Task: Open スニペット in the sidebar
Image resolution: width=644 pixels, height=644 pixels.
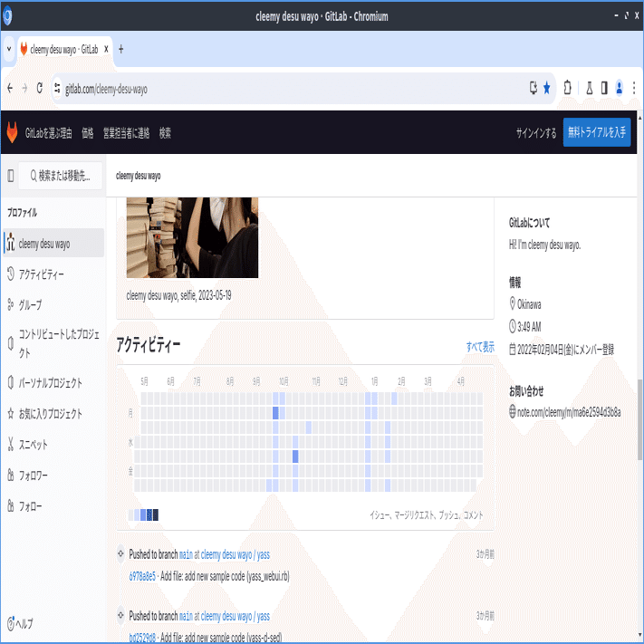Action: [53, 445]
